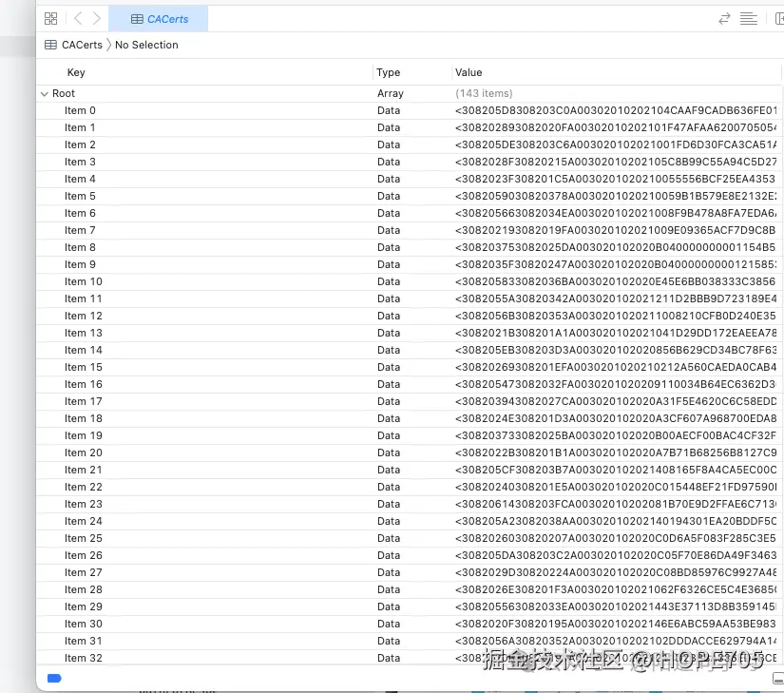Select the Item 20 row

[x=409, y=452]
